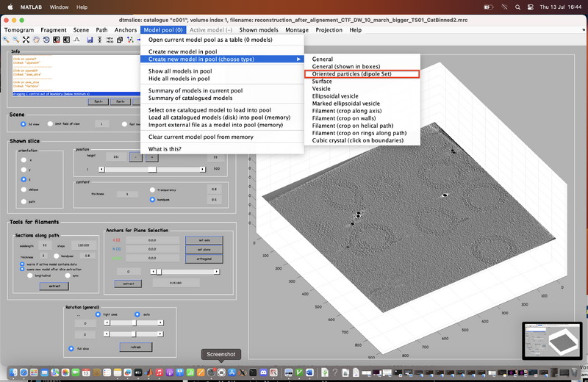Open the Shown models menu
The width and height of the screenshot is (588, 382).
click(257, 30)
